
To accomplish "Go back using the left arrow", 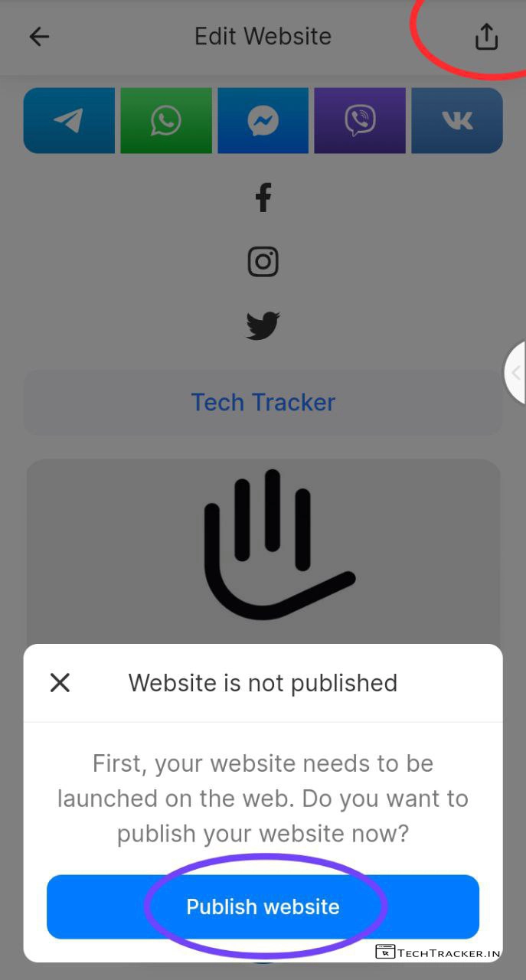I will coord(39,37).
